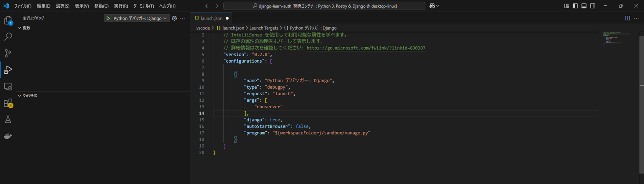
Task: Toggle bottom panel visibility
Action: [584, 6]
